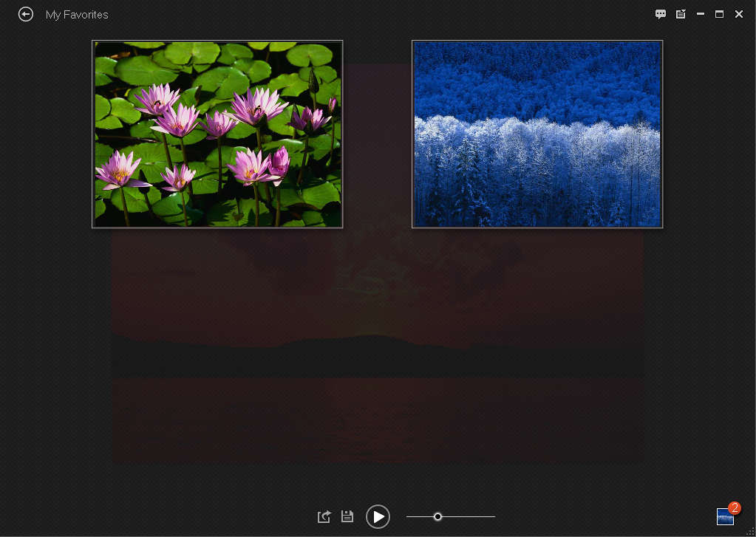The width and height of the screenshot is (756, 537).
Task: Go back using the circled arrow icon
Action: tap(26, 15)
